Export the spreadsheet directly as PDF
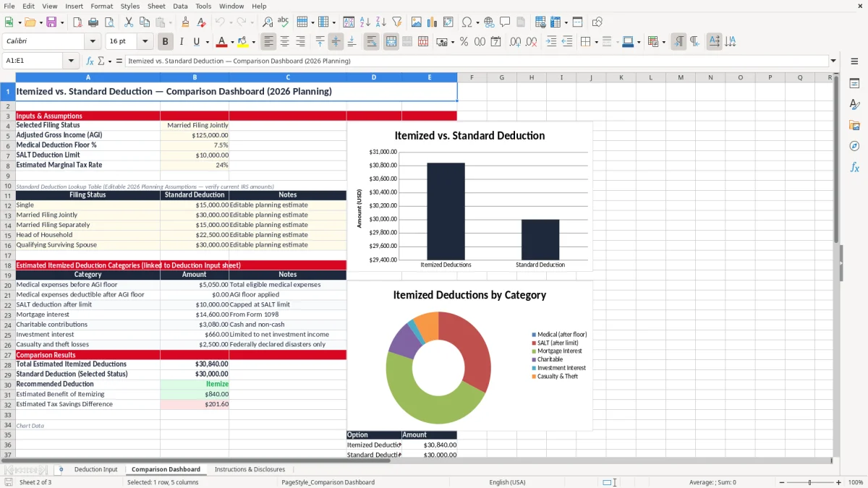868x488 pixels. pos(77,22)
